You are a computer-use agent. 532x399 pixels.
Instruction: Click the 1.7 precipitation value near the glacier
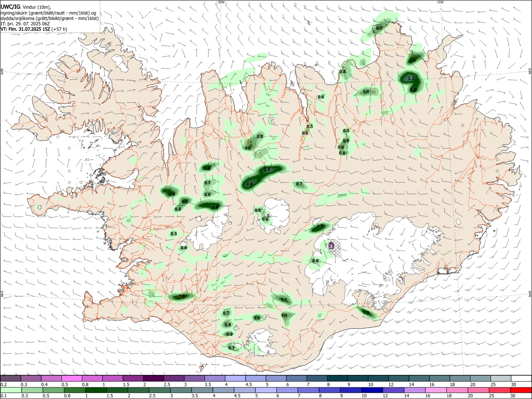click(x=320, y=227)
